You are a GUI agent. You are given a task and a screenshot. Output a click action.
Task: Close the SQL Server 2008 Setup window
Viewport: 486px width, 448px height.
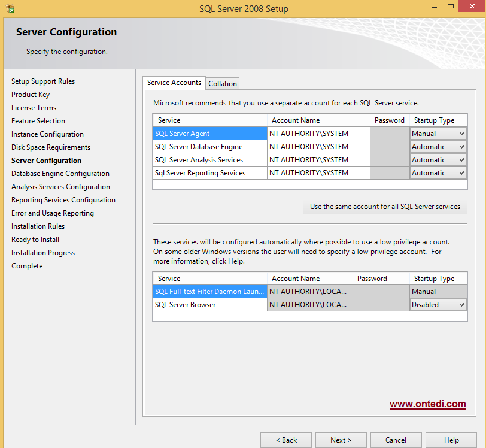(x=472, y=6)
